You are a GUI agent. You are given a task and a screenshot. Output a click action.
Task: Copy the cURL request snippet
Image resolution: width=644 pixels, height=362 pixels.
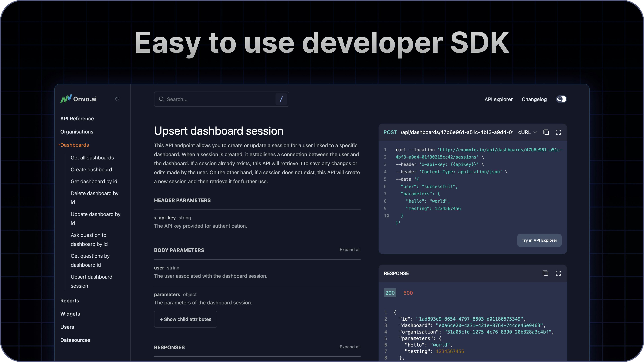(546, 132)
